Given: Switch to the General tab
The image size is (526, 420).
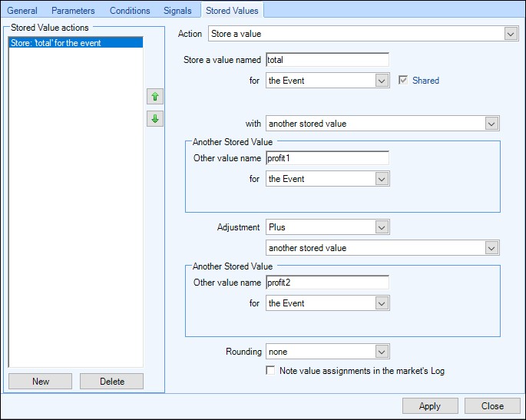Looking at the screenshot, I should click(22, 11).
